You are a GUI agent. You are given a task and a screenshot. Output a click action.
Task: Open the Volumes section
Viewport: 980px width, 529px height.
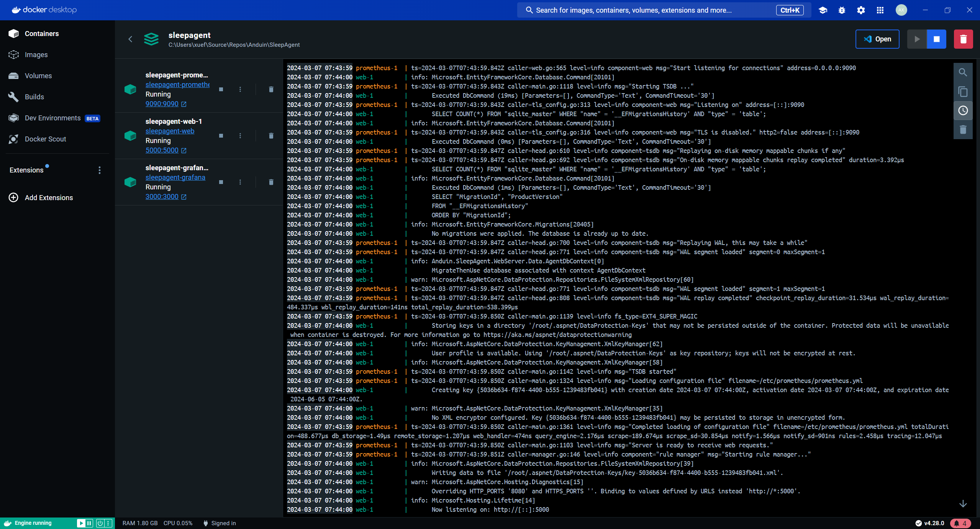pos(38,76)
